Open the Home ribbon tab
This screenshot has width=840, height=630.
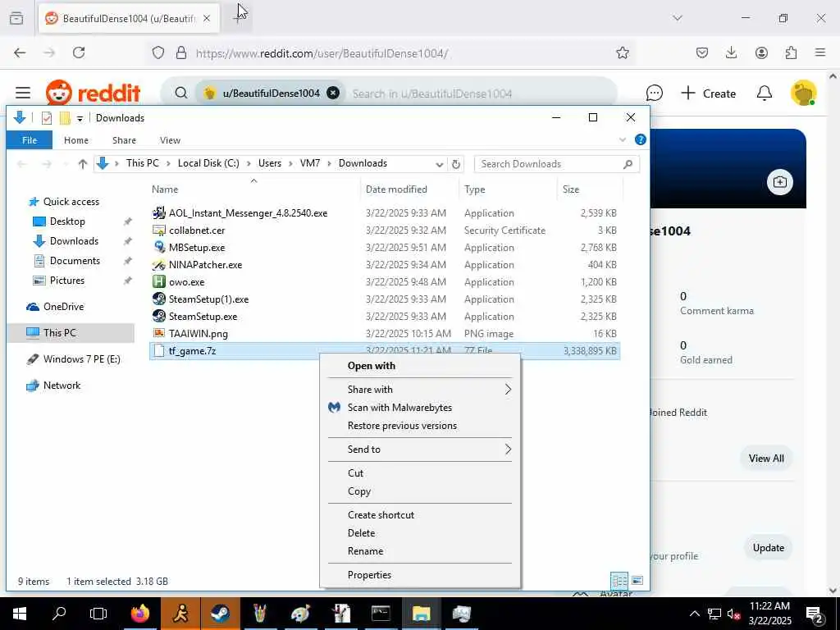coord(76,140)
